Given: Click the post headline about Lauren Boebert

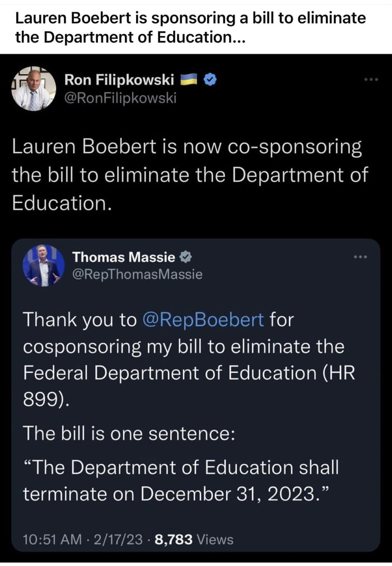Looking at the screenshot, I should tap(190, 28).
